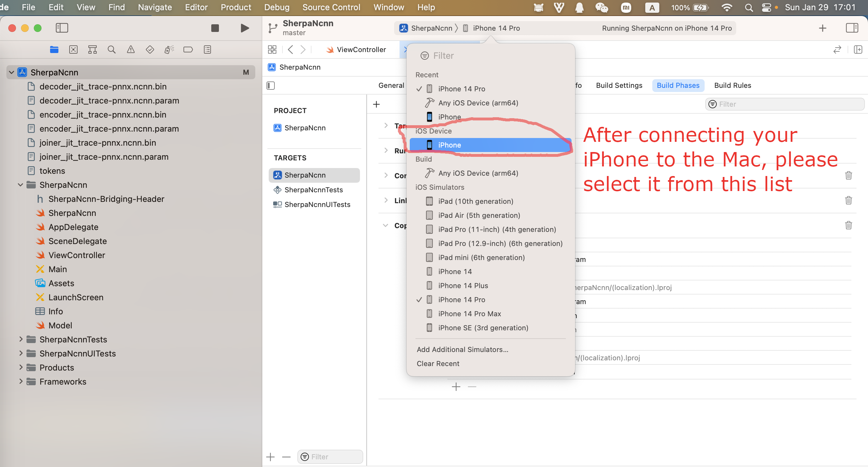Open the Symbol navigator
Image resolution: width=868 pixels, height=467 pixels.
coord(92,50)
